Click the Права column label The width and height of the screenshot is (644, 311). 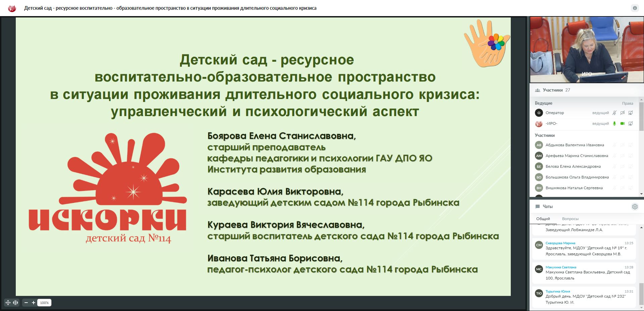pos(628,103)
